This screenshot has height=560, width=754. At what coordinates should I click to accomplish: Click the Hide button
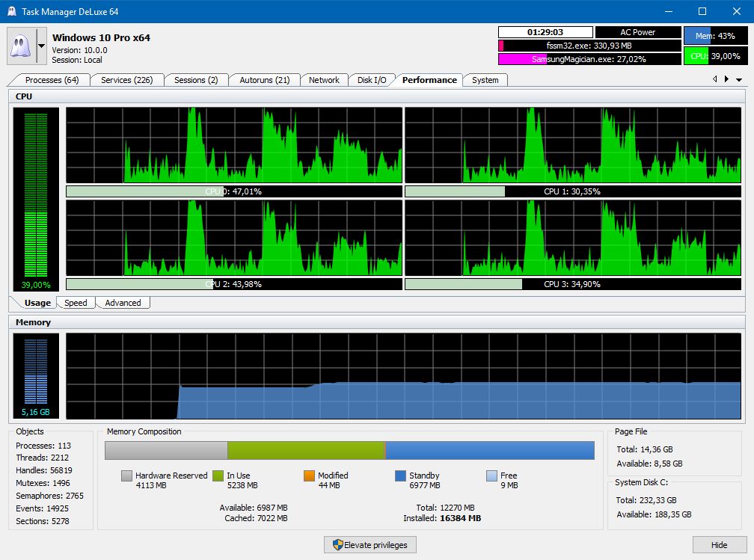719,544
